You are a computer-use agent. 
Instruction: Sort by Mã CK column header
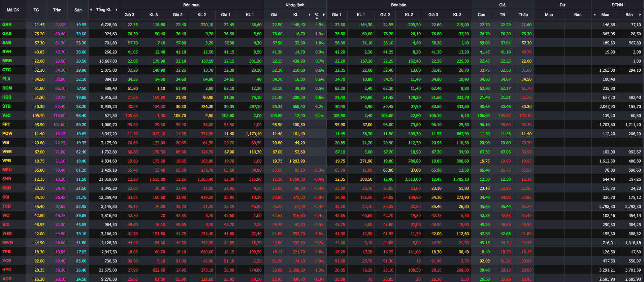pyautogui.click(x=13, y=10)
